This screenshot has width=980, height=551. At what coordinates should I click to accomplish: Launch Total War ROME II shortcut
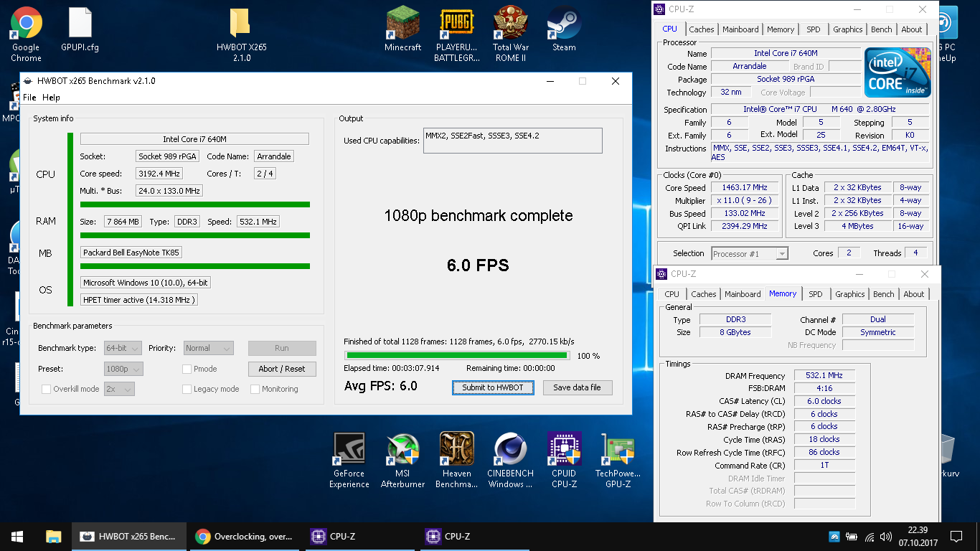(511, 34)
